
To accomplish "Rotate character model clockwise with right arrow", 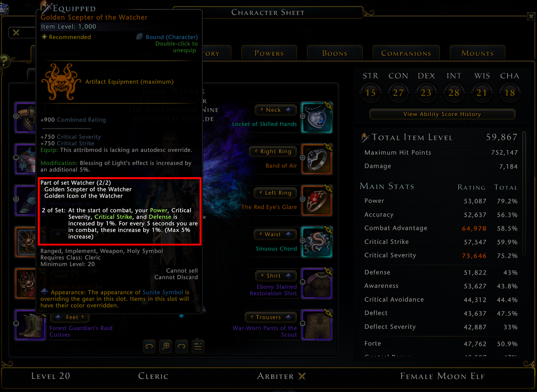I will (x=182, y=346).
